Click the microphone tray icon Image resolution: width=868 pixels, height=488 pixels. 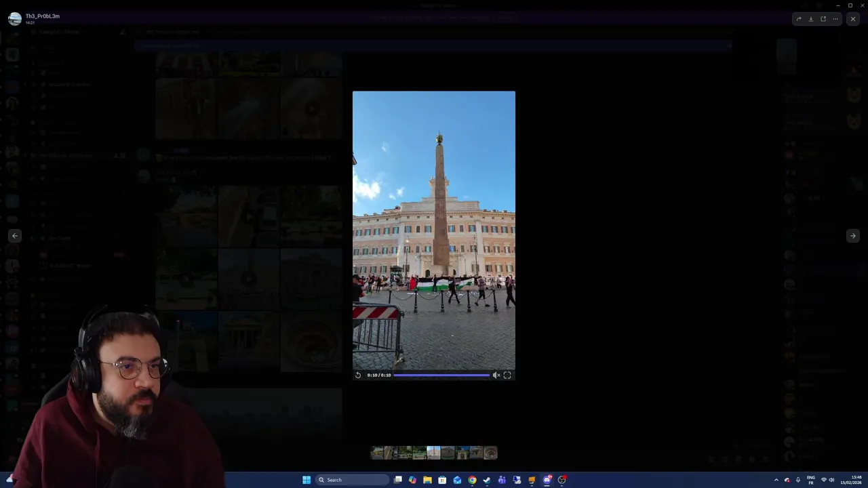tap(798, 480)
